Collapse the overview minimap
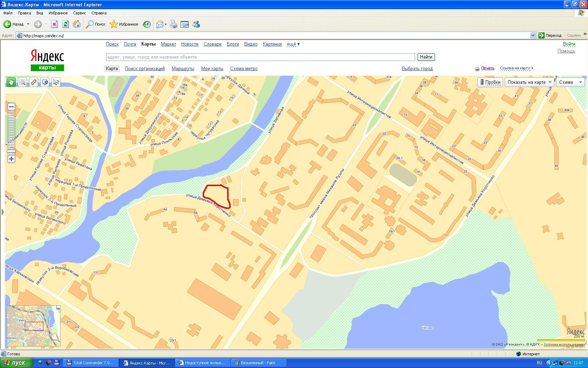This screenshot has width=588, height=368. (x=58, y=307)
